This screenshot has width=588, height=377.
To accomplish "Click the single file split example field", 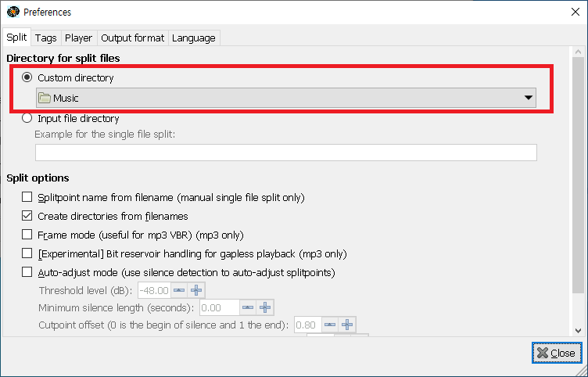I will pos(286,153).
